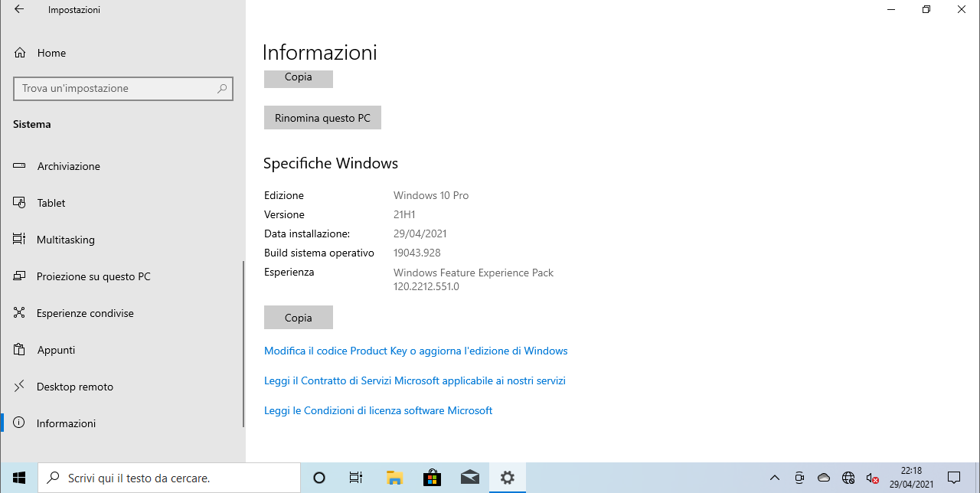Image resolution: width=980 pixels, height=493 pixels.
Task: Open Task View on taskbar
Action: tap(356, 478)
